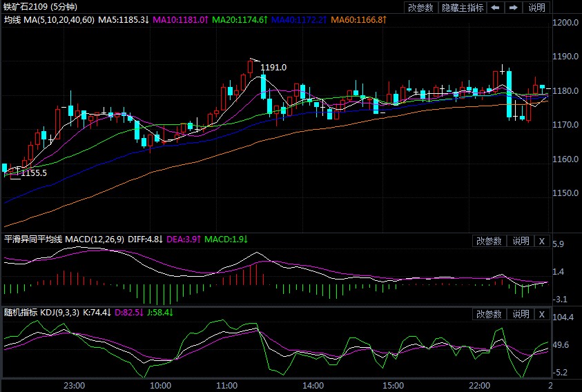Click the 23:00 time axis label
This screenshot has height=392, width=582.
74,385
